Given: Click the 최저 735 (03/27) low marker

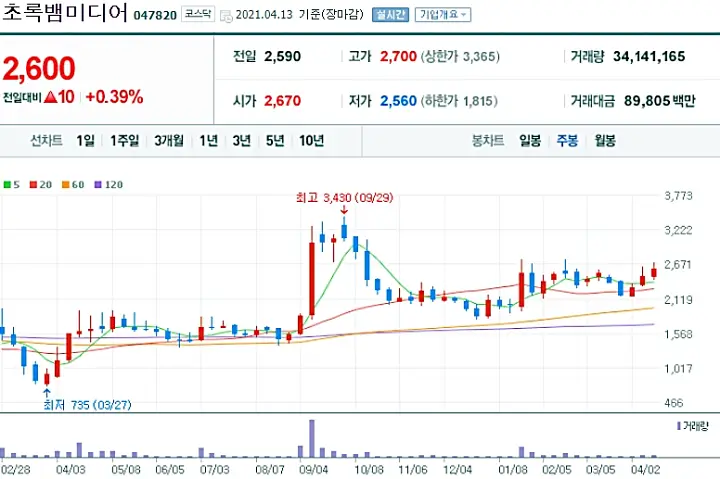Looking at the screenshot, I should point(87,405).
